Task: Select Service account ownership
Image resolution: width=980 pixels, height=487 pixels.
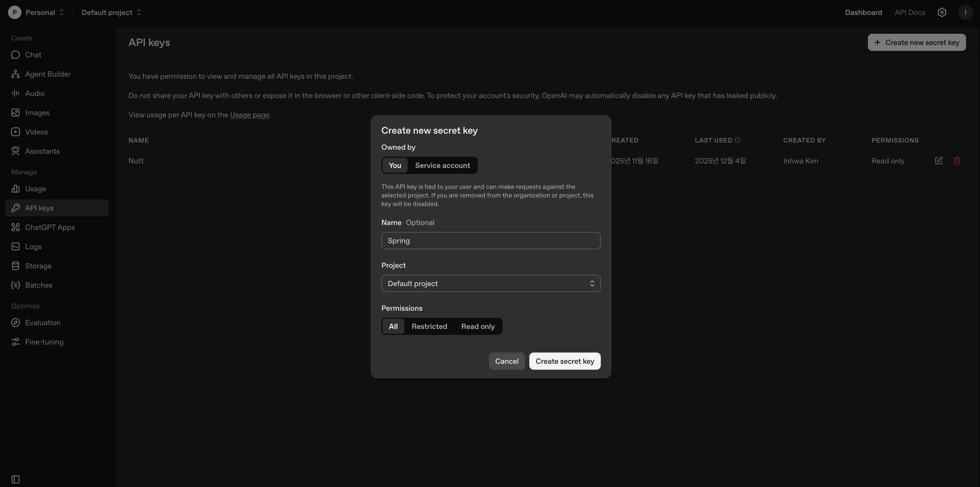Action: point(442,166)
